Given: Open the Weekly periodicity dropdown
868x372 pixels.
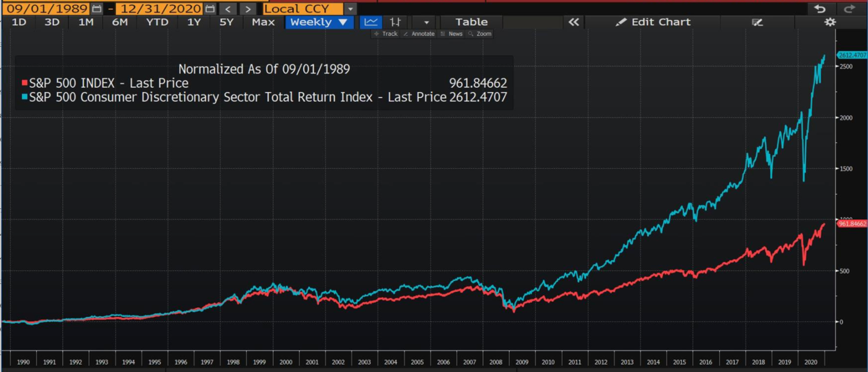Looking at the screenshot, I should 319,22.
